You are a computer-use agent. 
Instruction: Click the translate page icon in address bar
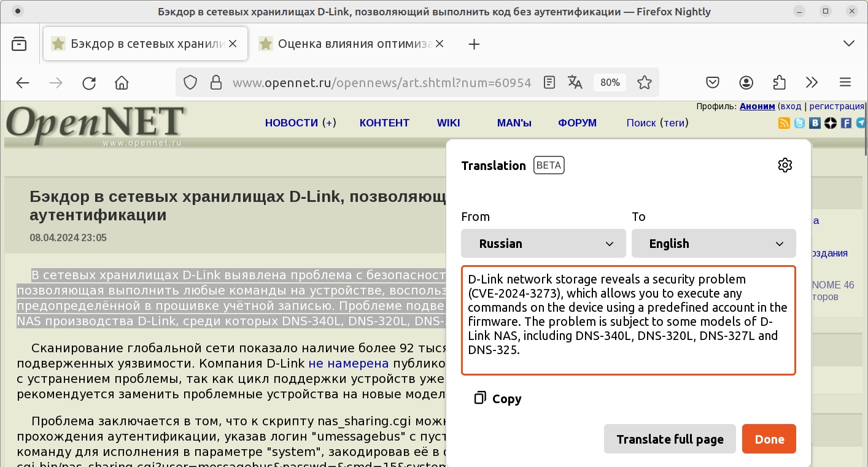tap(575, 82)
